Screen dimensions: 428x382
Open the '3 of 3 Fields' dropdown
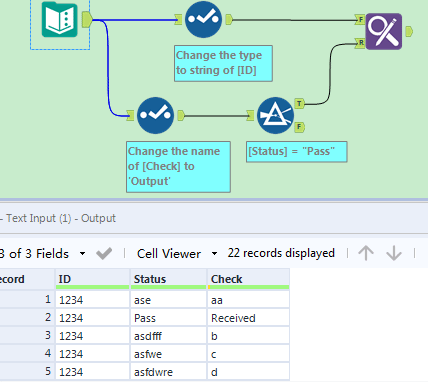(x=82, y=254)
